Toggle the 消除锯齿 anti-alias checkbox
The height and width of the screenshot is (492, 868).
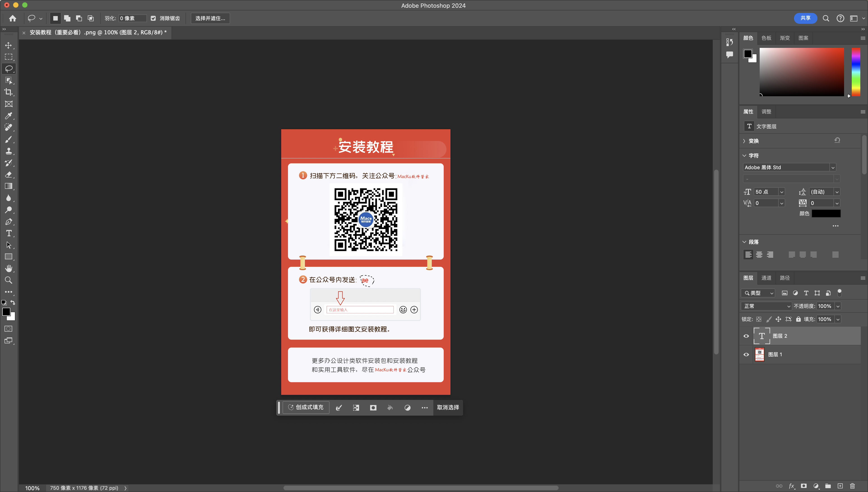point(153,18)
